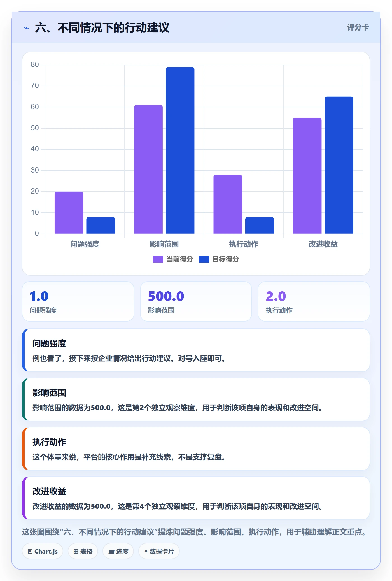The image size is (392, 581).
Task: Click the Chart.js chip's square icon
Action: coord(30,552)
